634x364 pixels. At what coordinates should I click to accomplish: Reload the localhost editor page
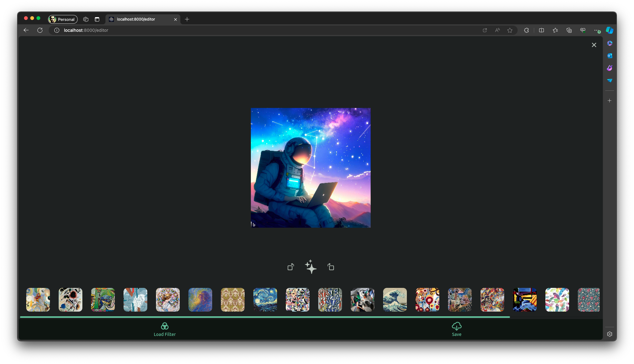click(x=40, y=30)
